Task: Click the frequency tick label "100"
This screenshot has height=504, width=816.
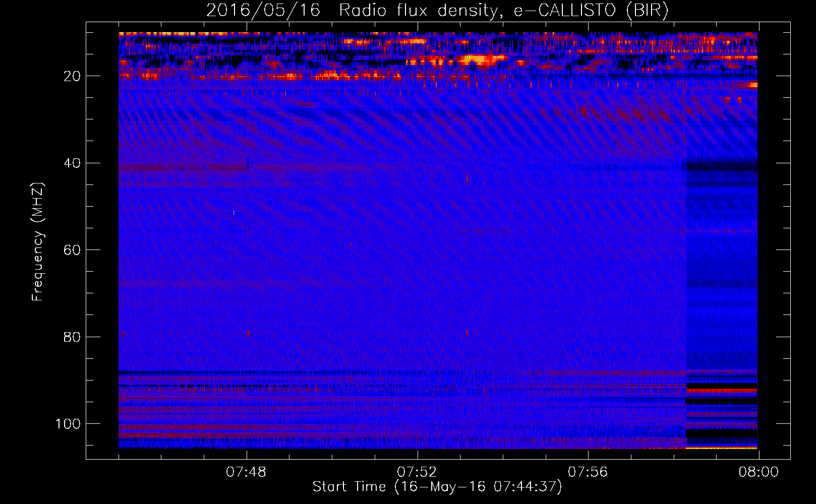Action: [68, 424]
